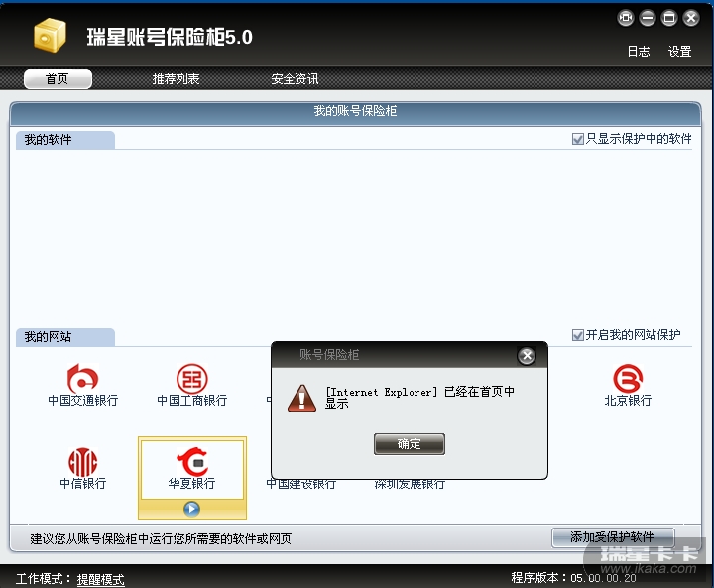The image size is (714, 588).
Task: Close the 账号保险柜 dialog with X
Action: (527, 355)
